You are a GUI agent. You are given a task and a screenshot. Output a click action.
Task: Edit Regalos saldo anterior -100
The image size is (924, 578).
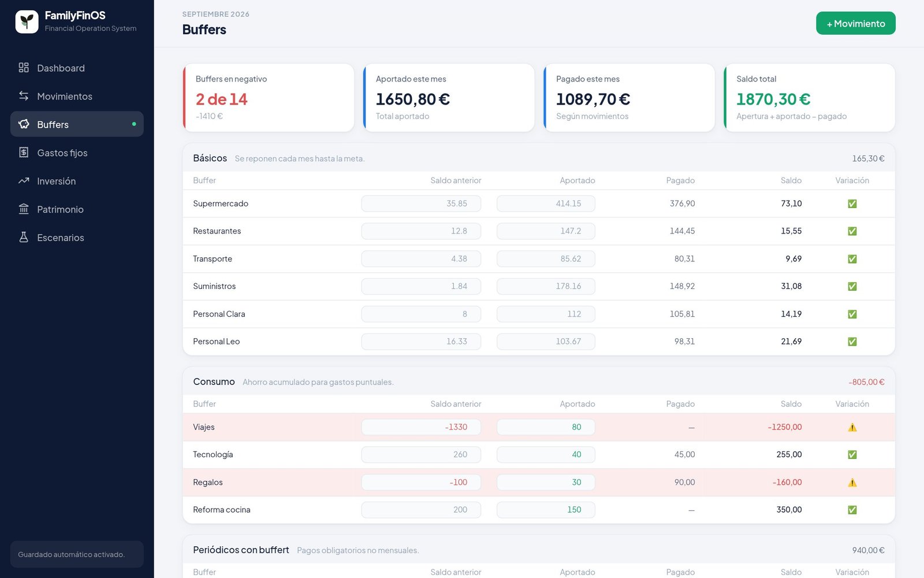(x=421, y=482)
